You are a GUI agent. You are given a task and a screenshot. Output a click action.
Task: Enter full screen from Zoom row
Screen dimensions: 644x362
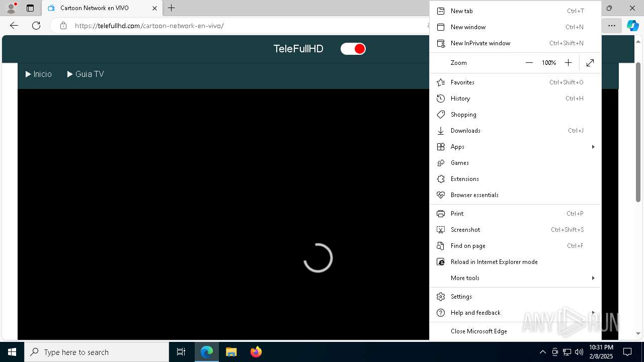[590, 63]
